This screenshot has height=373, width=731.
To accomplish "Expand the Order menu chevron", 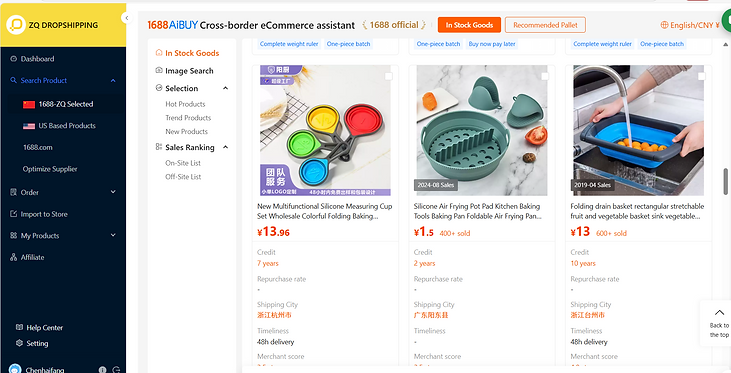I will [x=113, y=192].
